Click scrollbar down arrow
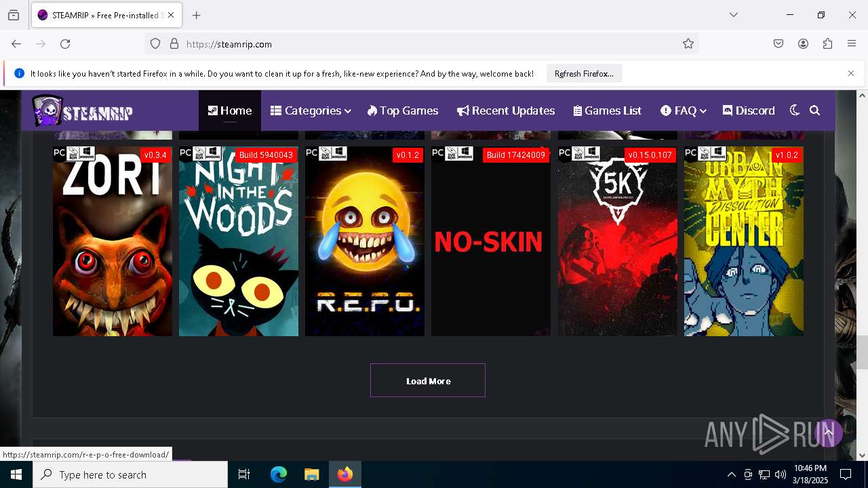The height and width of the screenshot is (488, 868). (862, 455)
